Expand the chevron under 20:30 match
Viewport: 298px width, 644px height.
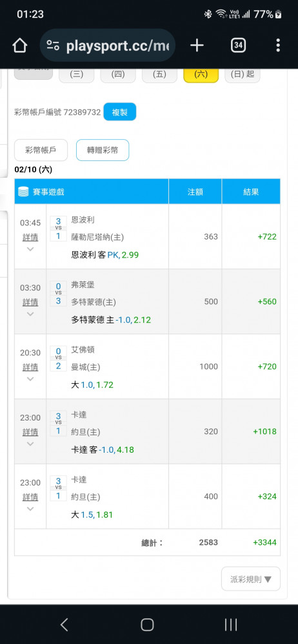[30, 379]
